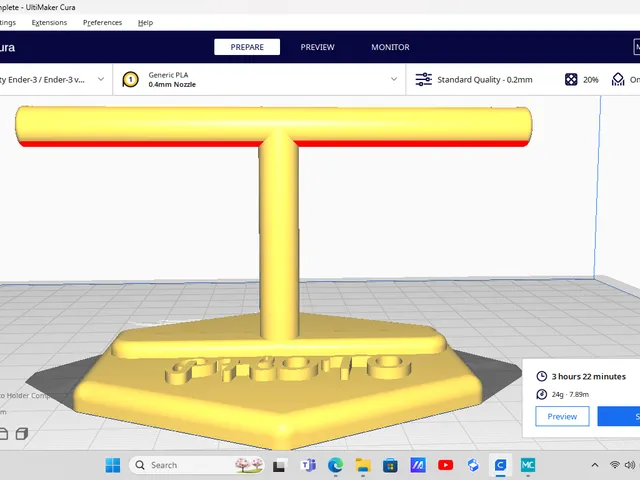The height and width of the screenshot is (480, 640).
Task: Click the 24g · 7.89m material estimate
Action: [570, 394]
